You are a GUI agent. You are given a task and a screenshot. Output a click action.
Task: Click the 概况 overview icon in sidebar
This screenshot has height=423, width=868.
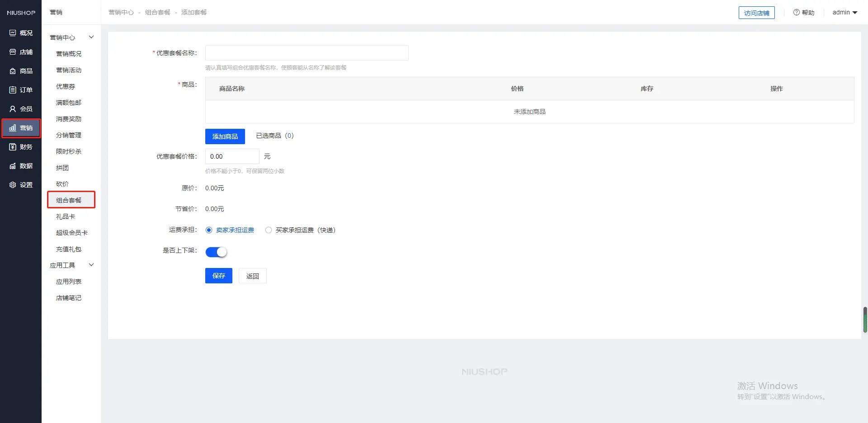(13, 33)
